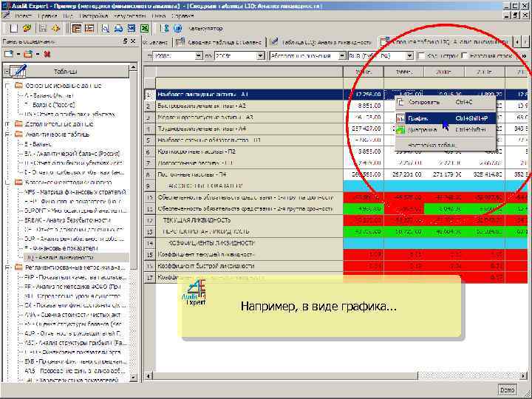Screen dimensions: 532x399
Task: Select Диаграмма in the context menu
Action: pyautogui.click(x=446, y=129)
